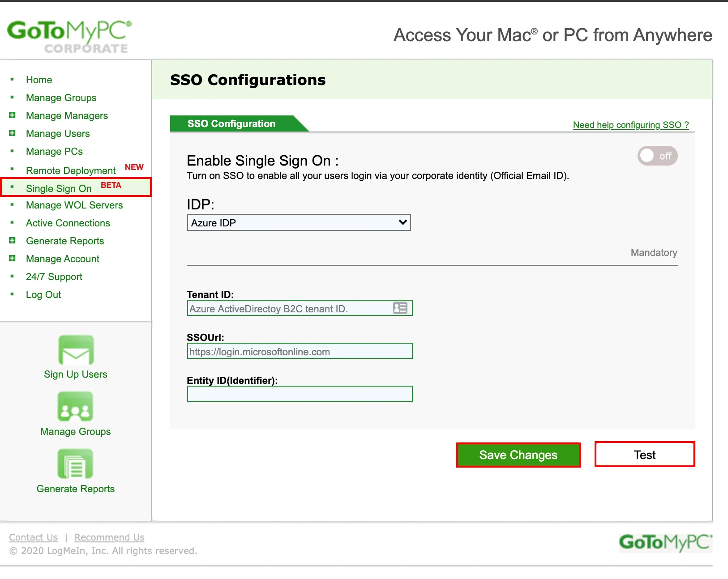This screenshot has height=579, width=728.
Task: Open 24/7 Support menu item
Action: pyautogui.click(x=54, y=277)
